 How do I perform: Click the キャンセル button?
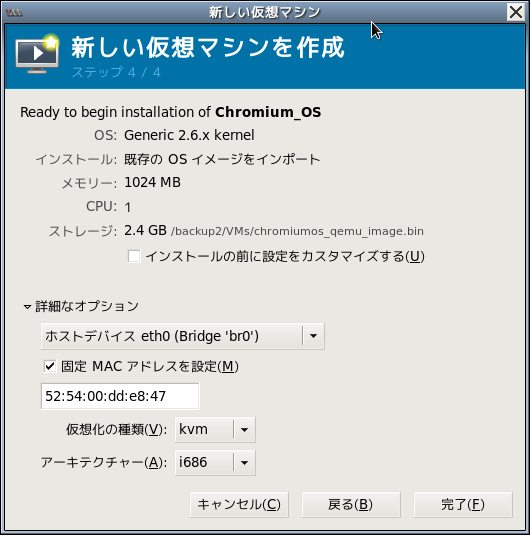pos(239,504)
